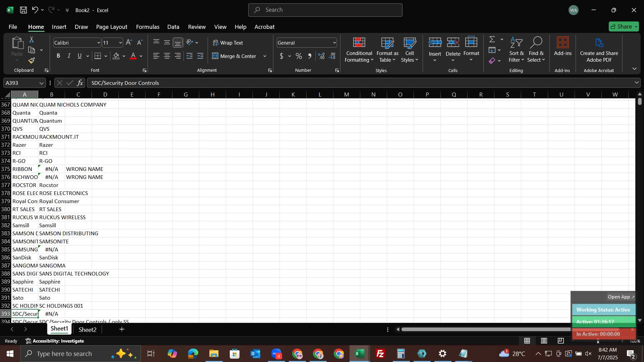Click Merge & Center button
The width and height of the screenshot is (644, 362).
point(234,56)
